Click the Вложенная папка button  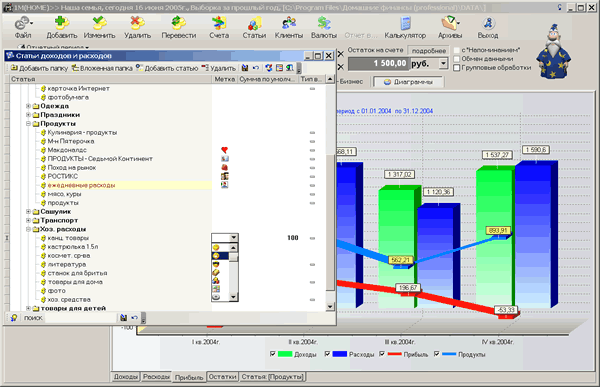tap(102, 68)
